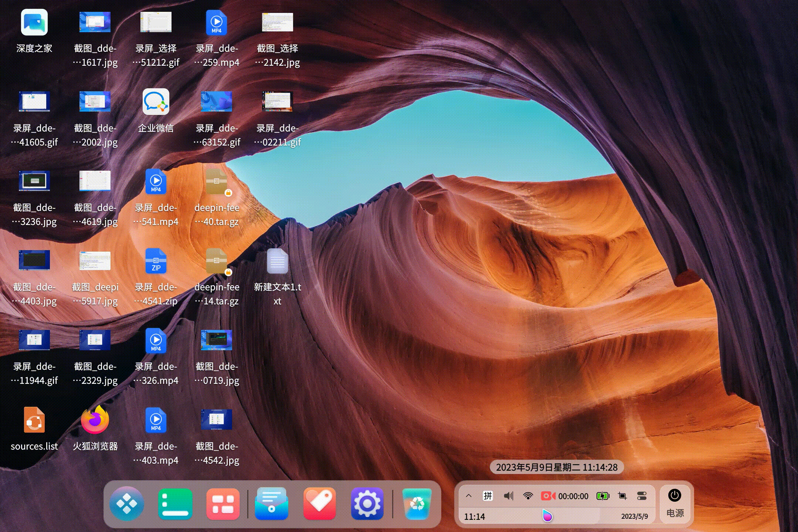Viewport: 798px width, 532px height.
Task: Mute audio using the speaker tray icon
Action: pos(508,496)
